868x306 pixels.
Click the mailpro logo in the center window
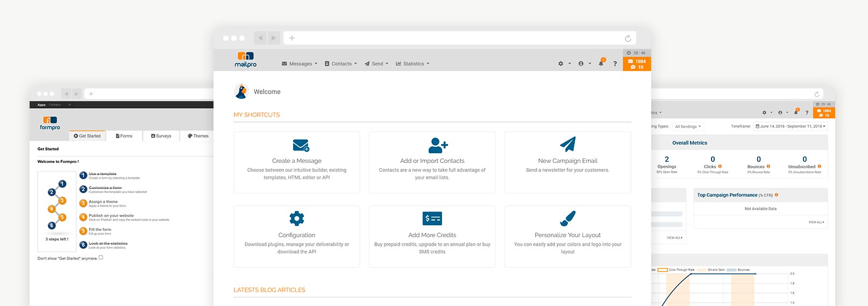[246, 60]
